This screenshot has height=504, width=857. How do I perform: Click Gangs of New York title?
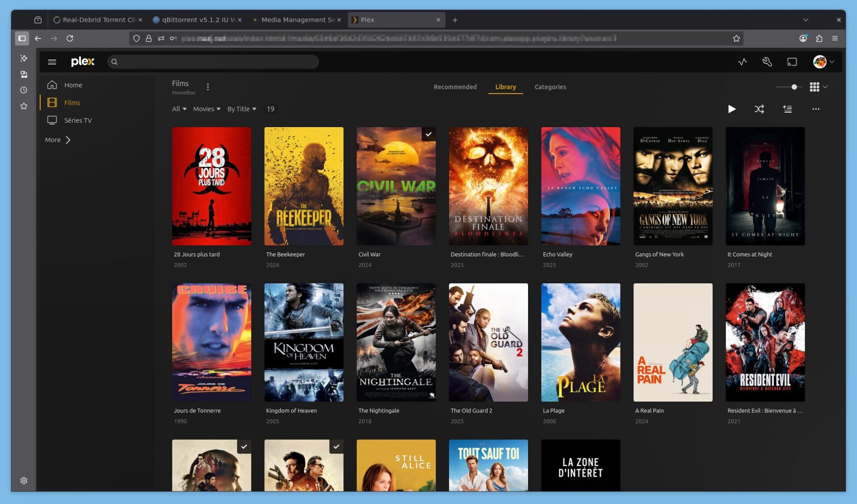click(659, 255)
